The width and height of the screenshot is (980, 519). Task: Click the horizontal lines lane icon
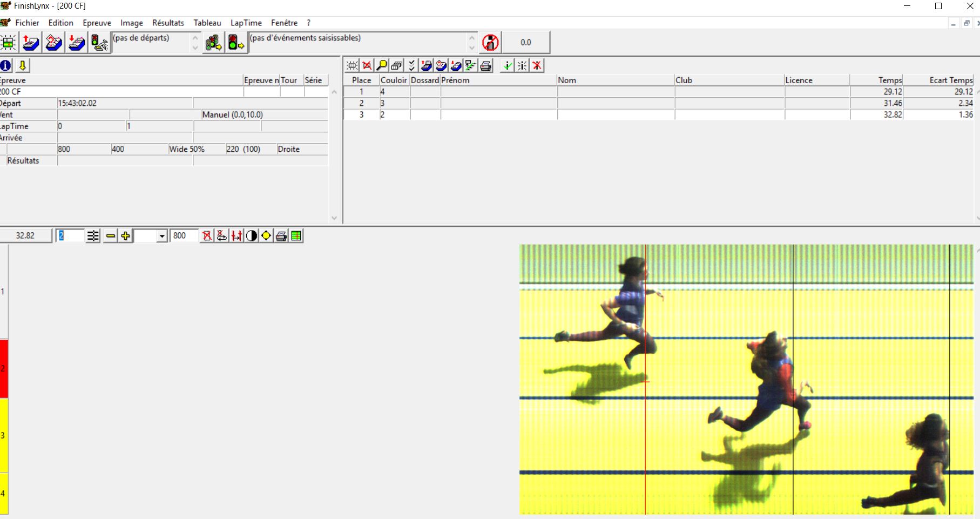[93, 236]
